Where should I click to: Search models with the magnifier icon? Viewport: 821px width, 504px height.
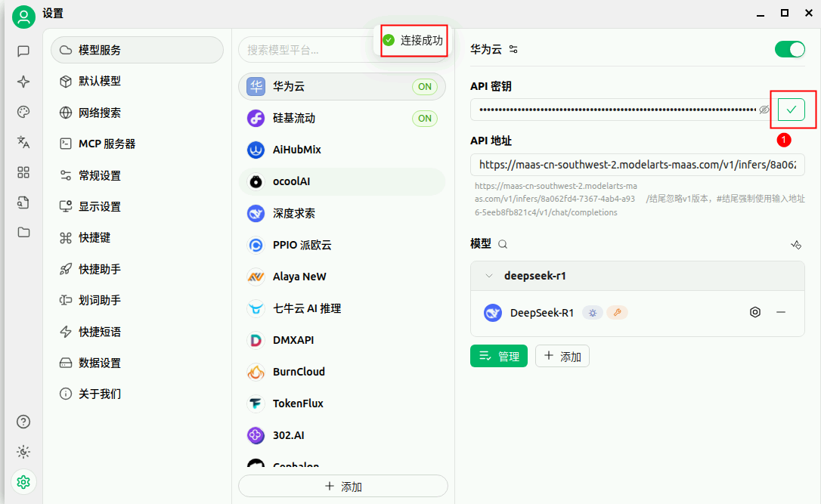click(x=503, y=244)
